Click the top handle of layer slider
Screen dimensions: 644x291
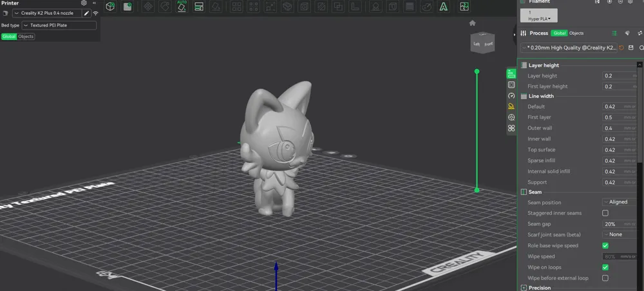tap(477, 71)
